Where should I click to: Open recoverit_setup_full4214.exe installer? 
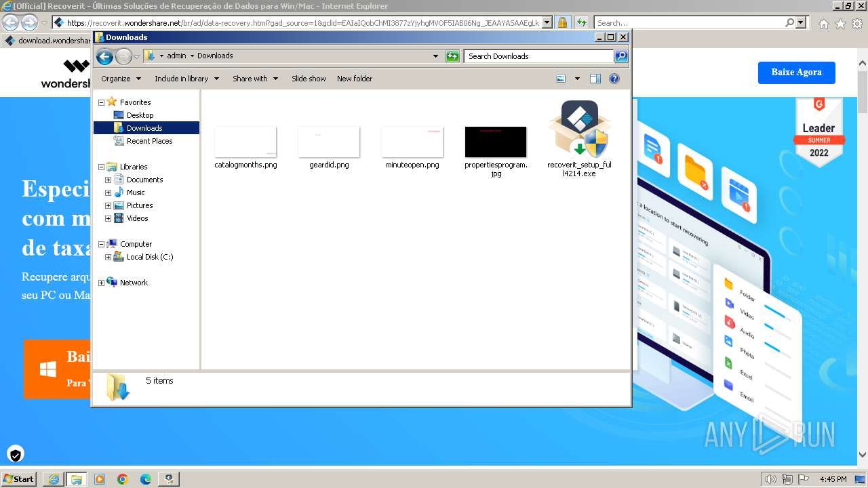[x=580, y=139]
